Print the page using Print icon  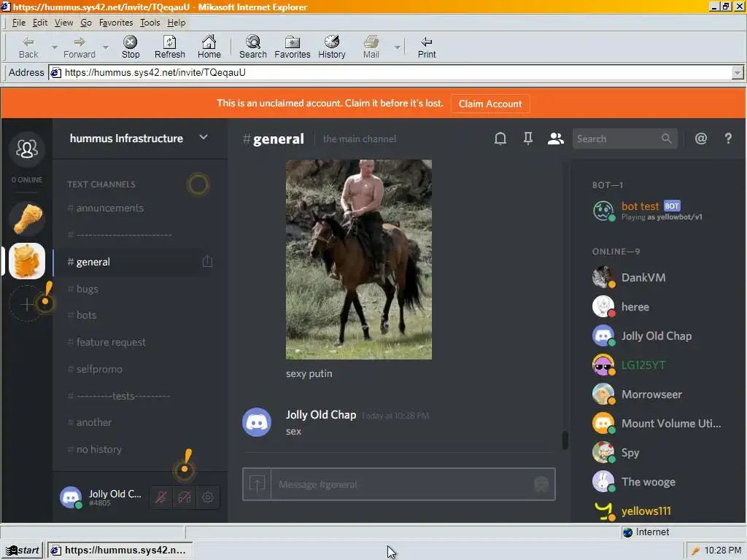(426, 47)
